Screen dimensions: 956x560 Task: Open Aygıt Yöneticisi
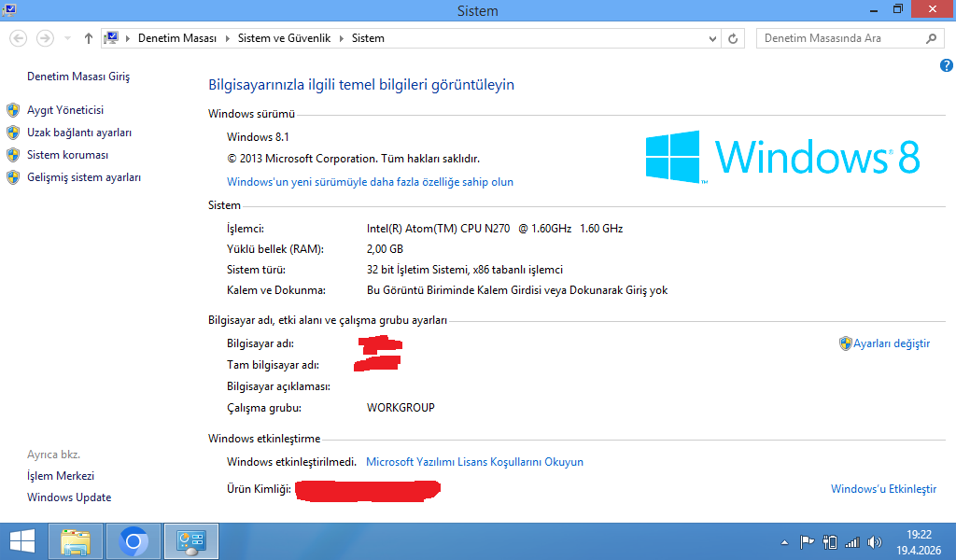[x=65, y=110]
